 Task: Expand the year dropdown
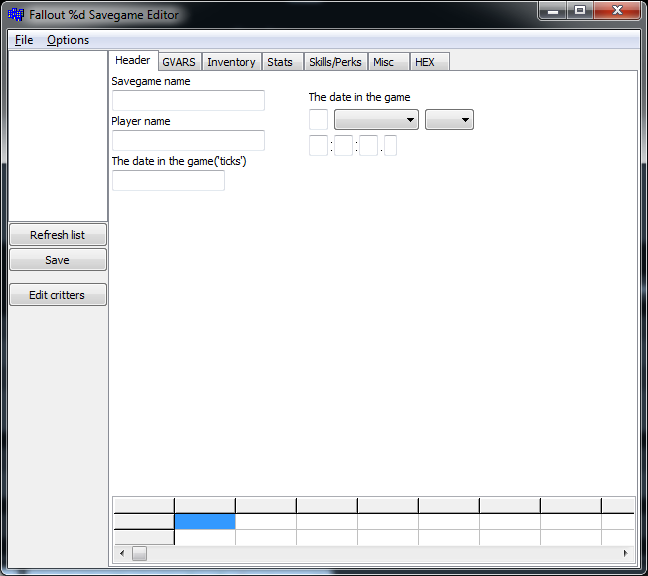coord(450,120)
